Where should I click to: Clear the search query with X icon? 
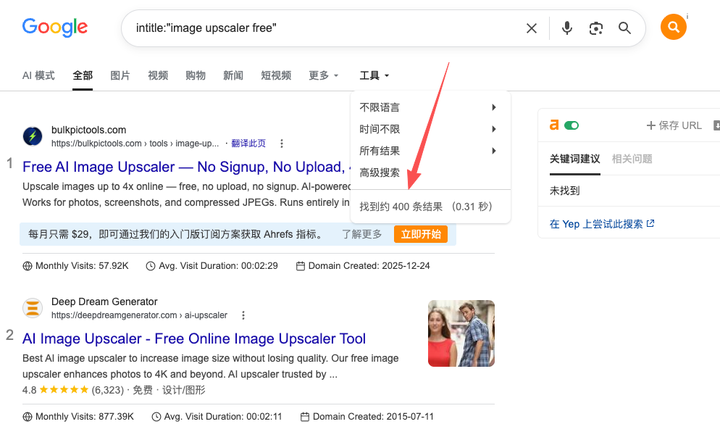pos(531,28)
